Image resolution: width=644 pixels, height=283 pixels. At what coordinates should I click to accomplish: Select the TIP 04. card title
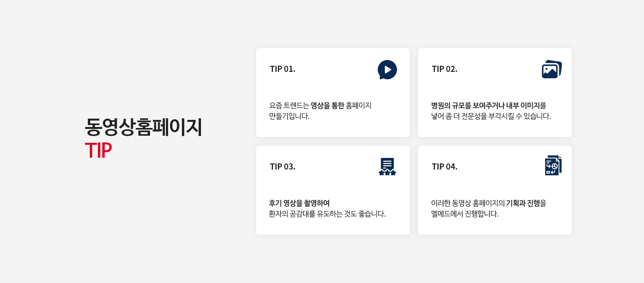(444, 167)
